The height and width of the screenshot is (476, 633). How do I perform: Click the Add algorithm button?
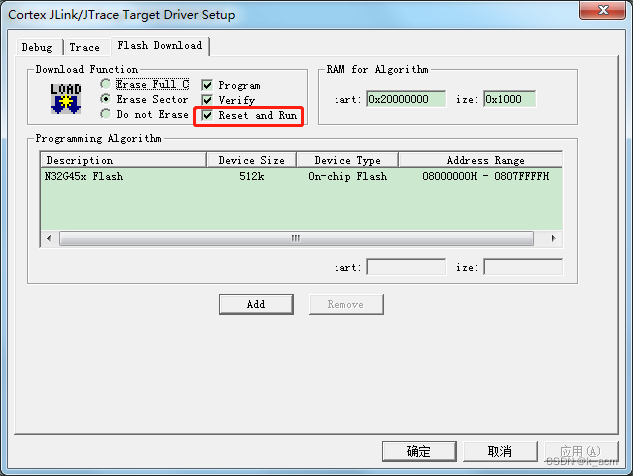pos(256,304)
